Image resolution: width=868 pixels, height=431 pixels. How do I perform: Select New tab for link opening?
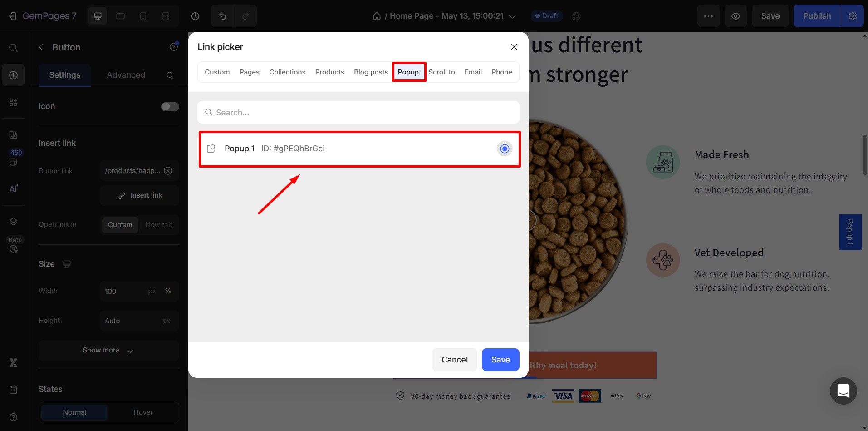158,224
